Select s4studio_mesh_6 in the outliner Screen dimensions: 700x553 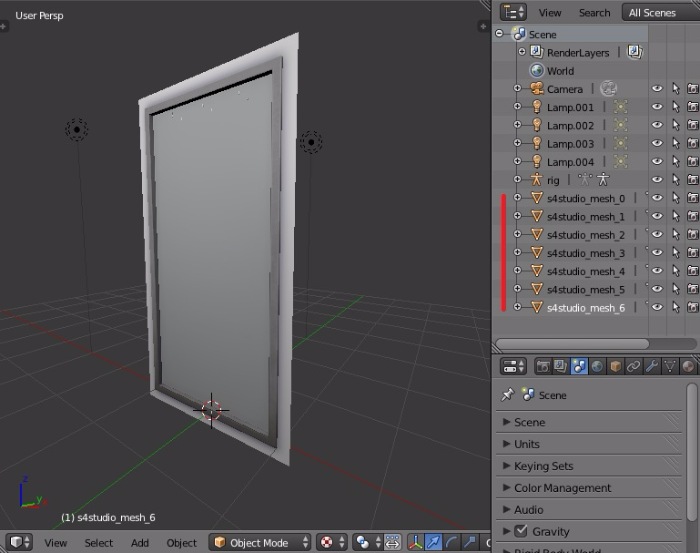click(x=586, y=308)
